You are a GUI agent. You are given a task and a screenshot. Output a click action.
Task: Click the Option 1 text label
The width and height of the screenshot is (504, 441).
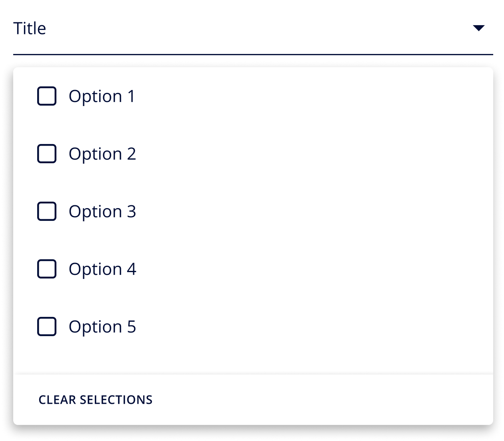pyautogui.click(x=102, y=97)
